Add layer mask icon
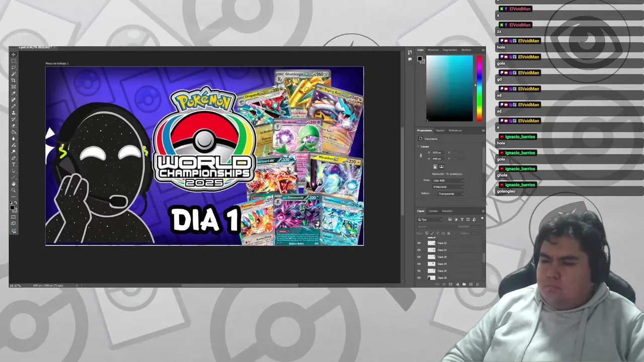The width and height of the screenshot is (644, 362). [450, 284]
